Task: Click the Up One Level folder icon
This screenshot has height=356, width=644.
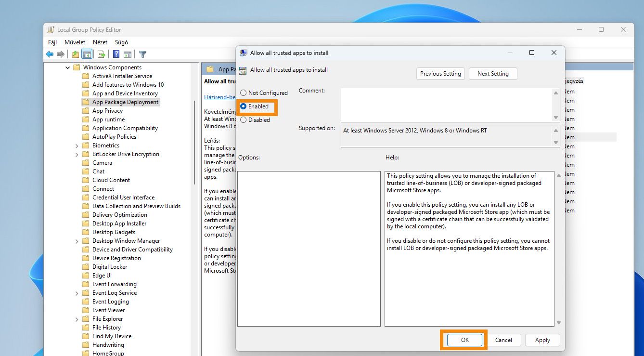Action: [76, 54]
